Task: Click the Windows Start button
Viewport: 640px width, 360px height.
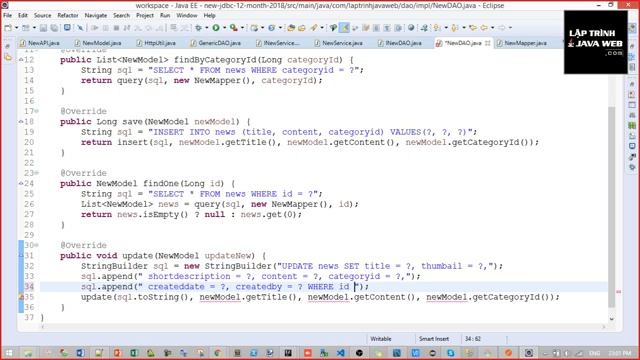Action: coord(9,353)
